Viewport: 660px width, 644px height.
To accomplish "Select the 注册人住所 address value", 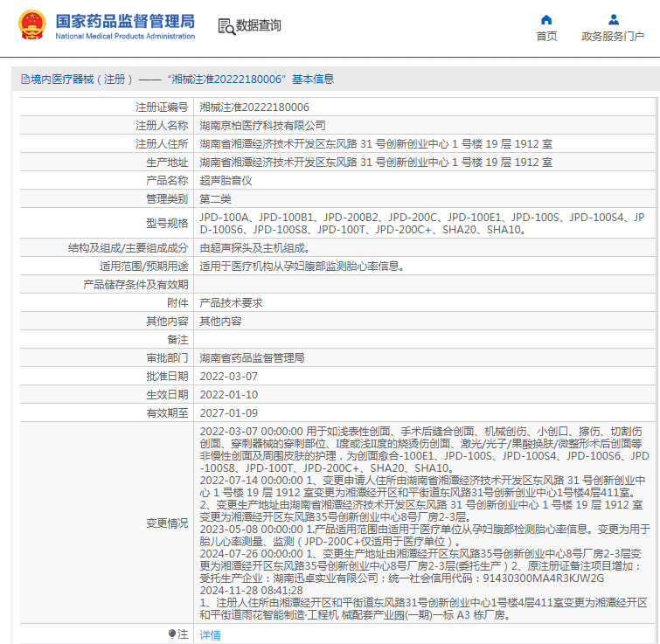I will point(376,144).
